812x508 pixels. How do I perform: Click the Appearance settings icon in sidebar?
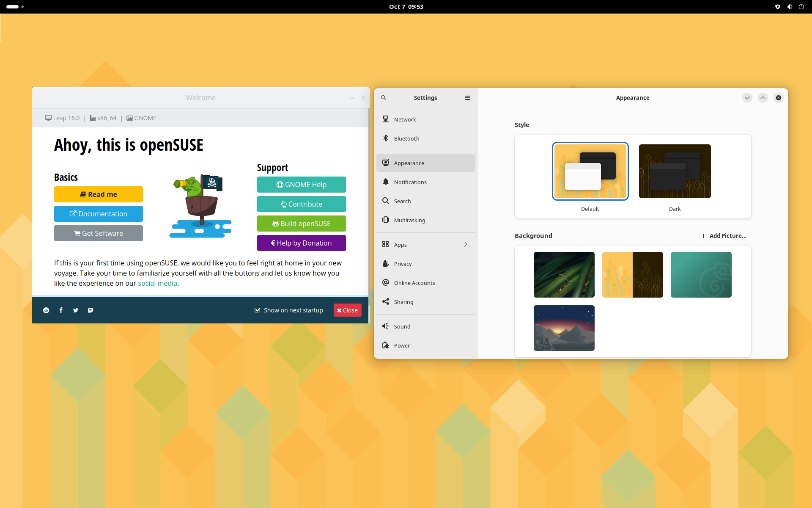pos(385,163)
